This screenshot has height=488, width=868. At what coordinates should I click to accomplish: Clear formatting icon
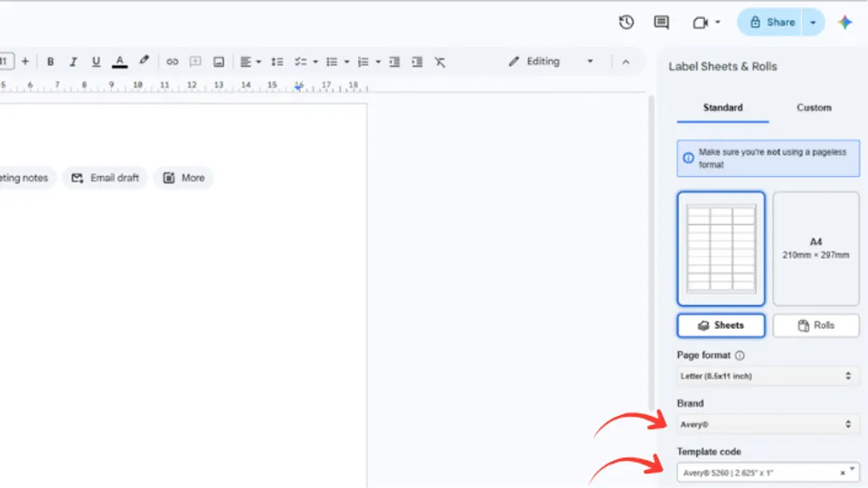click(x=439, y=62)
